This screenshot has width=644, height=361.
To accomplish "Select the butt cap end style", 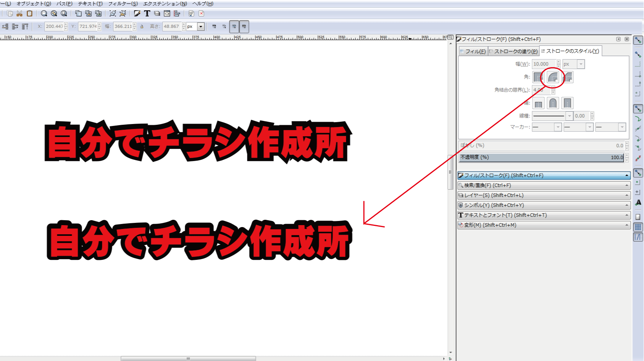I will 538,103.
